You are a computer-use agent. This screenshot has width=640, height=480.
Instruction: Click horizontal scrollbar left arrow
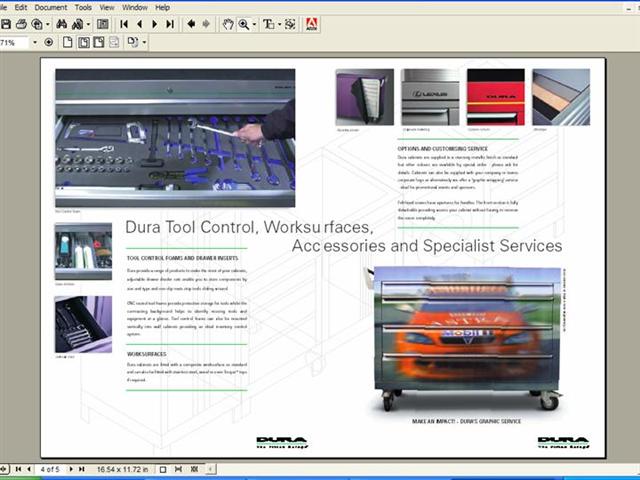coord(211,469)
